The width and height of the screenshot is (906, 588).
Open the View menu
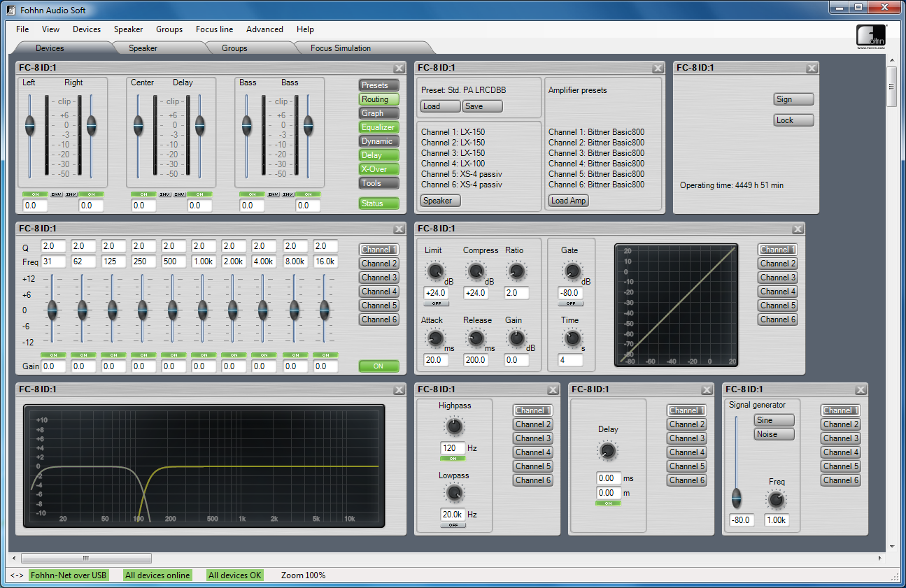(51, 29)
